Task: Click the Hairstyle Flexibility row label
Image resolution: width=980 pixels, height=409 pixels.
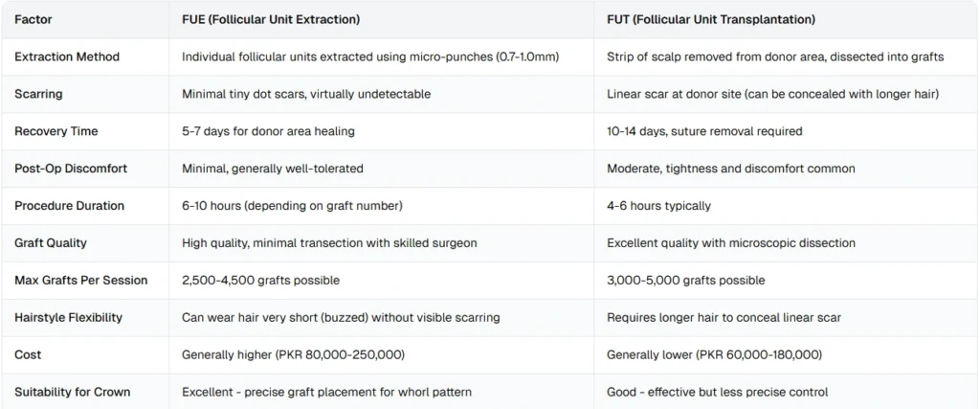Action: 68,317
